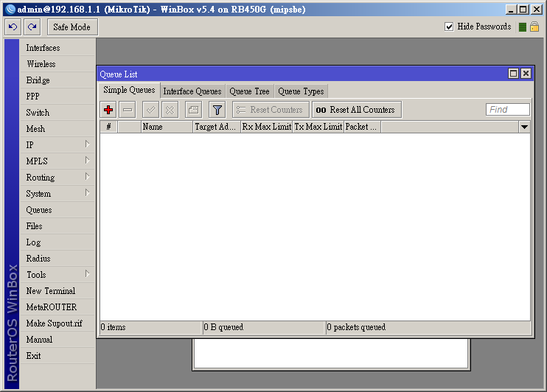Sort by the Tx Max Limit column header
This screenshot has height=392, width=547.
[318, 127]
